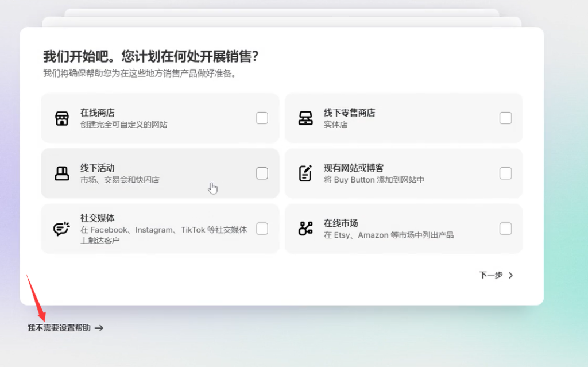
Task: Select the 现有网站或博客 checkbox
Action: pyautogui.click(x=505, y=173)
